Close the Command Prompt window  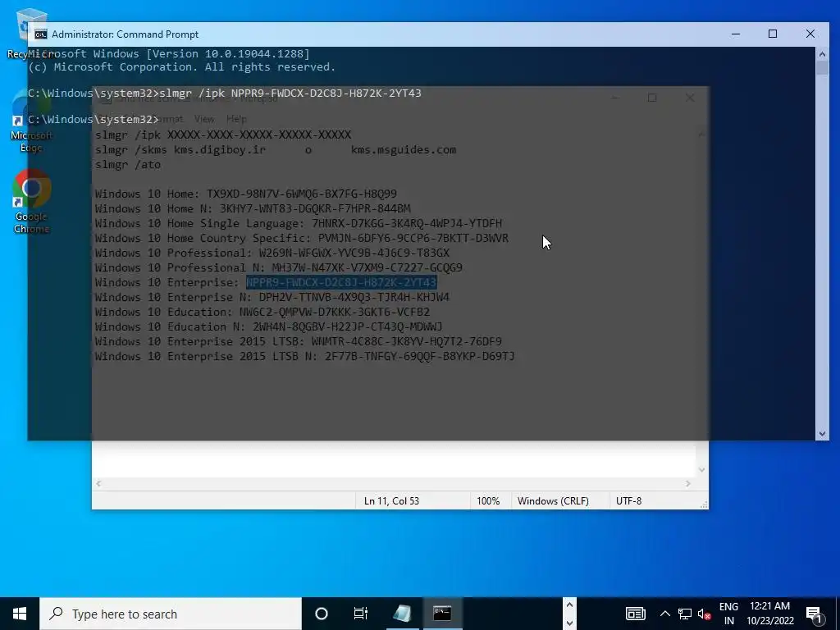tap(810, 34)
